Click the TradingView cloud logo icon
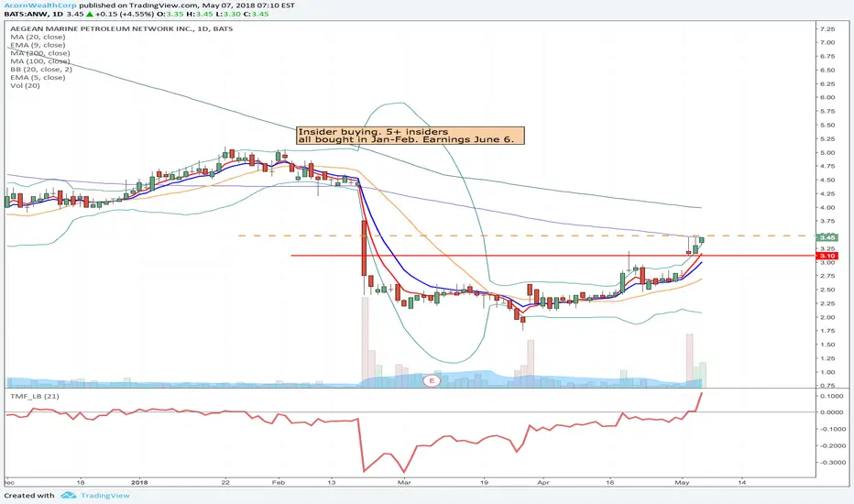Screen dimensions: 854x504 pyautogui.click(x=68, y=495)
